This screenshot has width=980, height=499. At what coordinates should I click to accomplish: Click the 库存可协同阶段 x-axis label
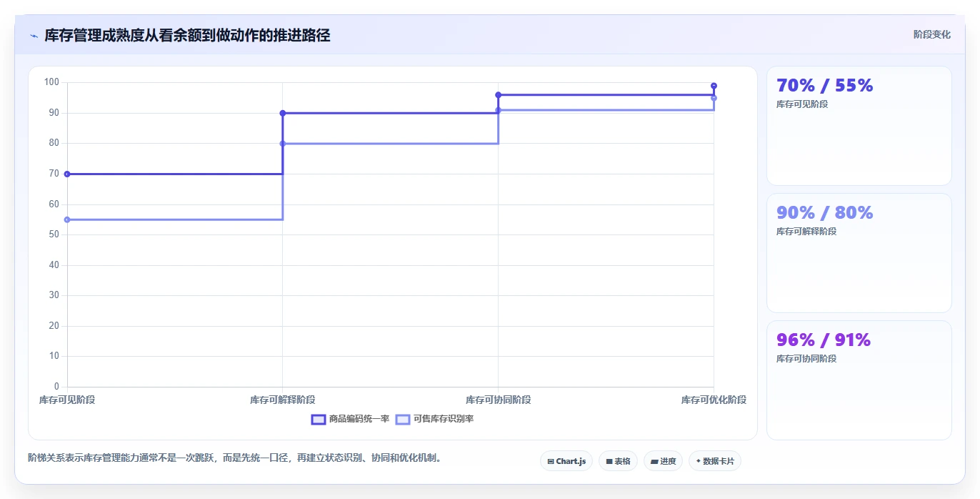498,400
